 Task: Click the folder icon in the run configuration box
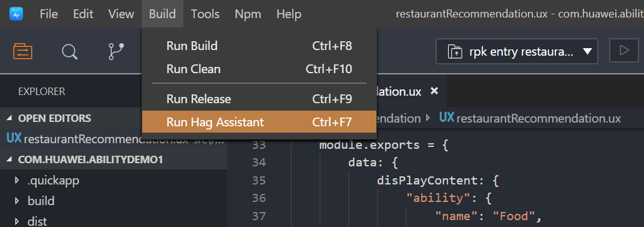456,53
